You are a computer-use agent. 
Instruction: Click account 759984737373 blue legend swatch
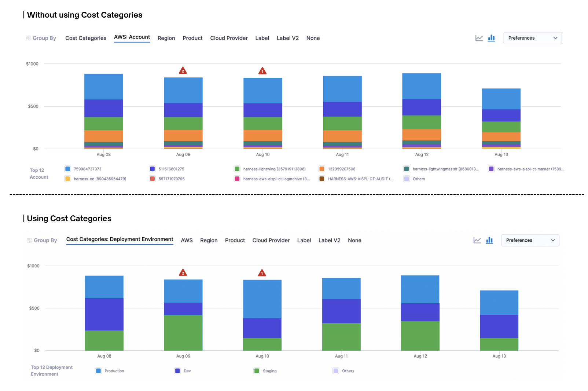click(x=68, y=169)
